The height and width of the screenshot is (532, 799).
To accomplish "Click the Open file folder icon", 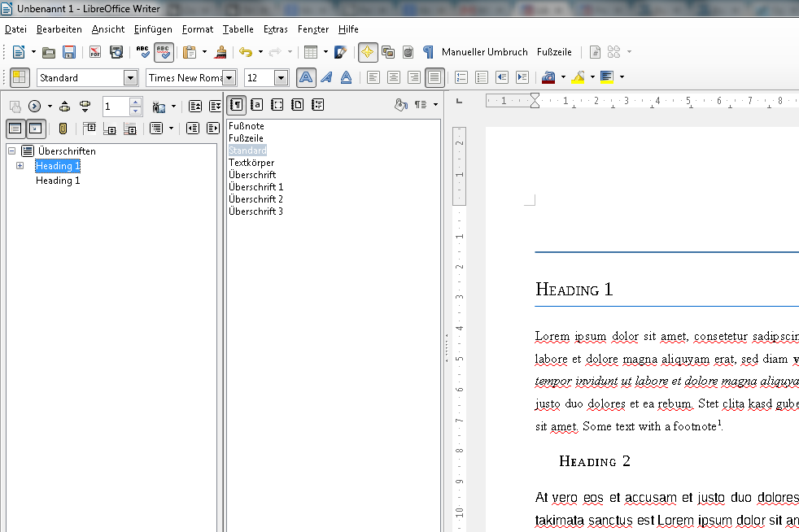I will [48, 52].
